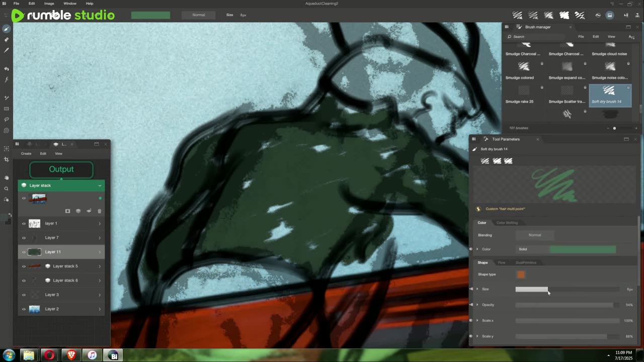This screenshot has width=644, height=362.
Task: Switch to the Color Shifting tab
Action: point(507,223)
